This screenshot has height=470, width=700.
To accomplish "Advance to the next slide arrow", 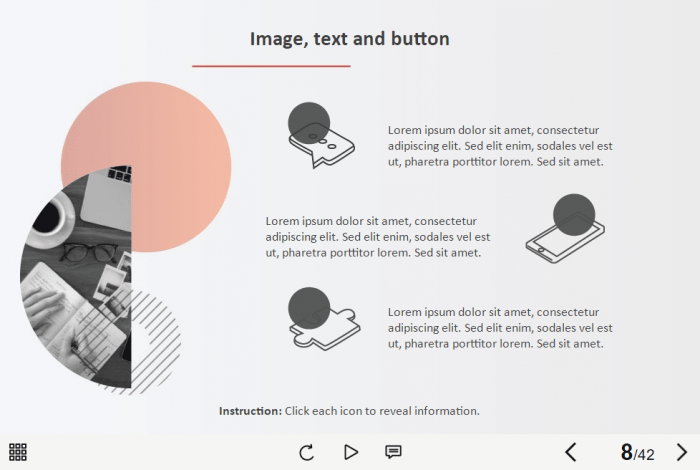I will 682,452.
